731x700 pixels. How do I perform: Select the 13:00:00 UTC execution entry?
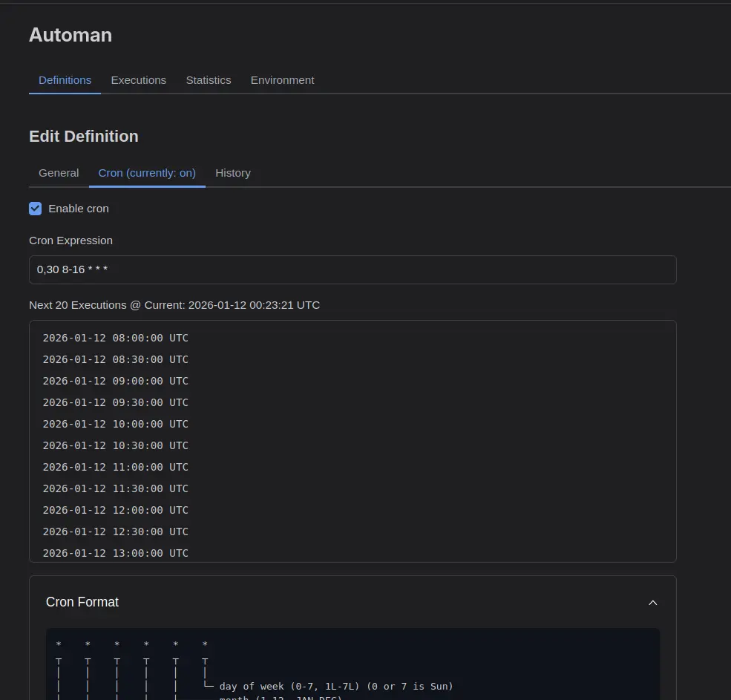pyautogui.click(x=116, y=553)
